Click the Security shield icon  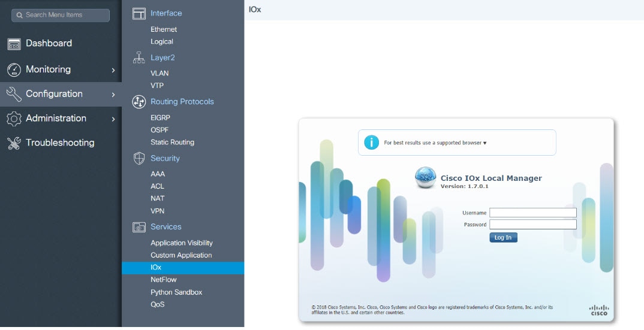click(x=139, y=159)
